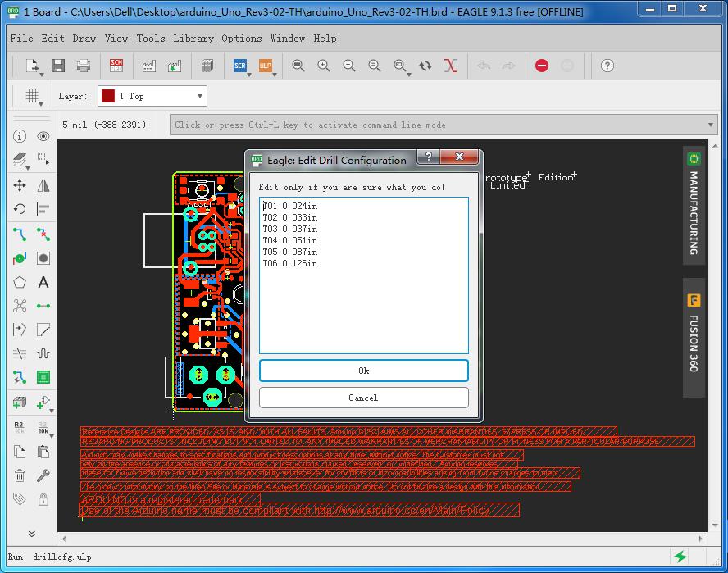The width and height of the screenshot is (728, 573).
Task: Open the gate-with-plus tool dropdown
Action: [52, 411]
